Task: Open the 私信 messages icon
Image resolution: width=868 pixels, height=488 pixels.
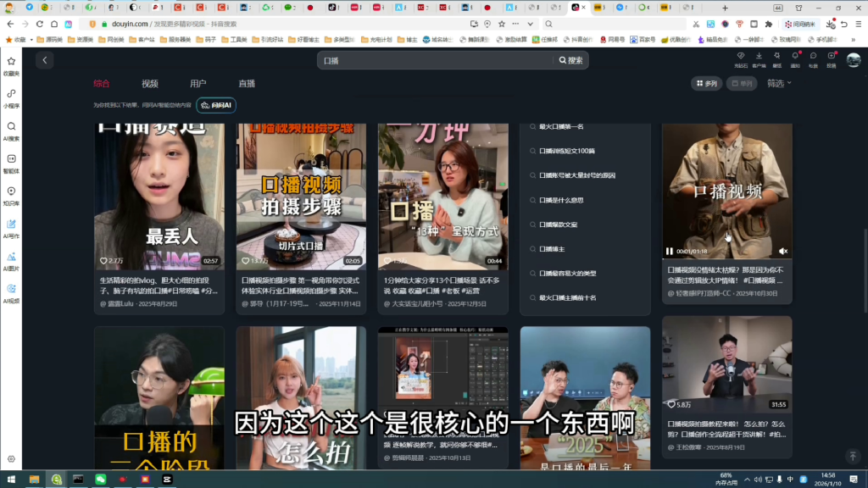Action: tap(814, 56)
